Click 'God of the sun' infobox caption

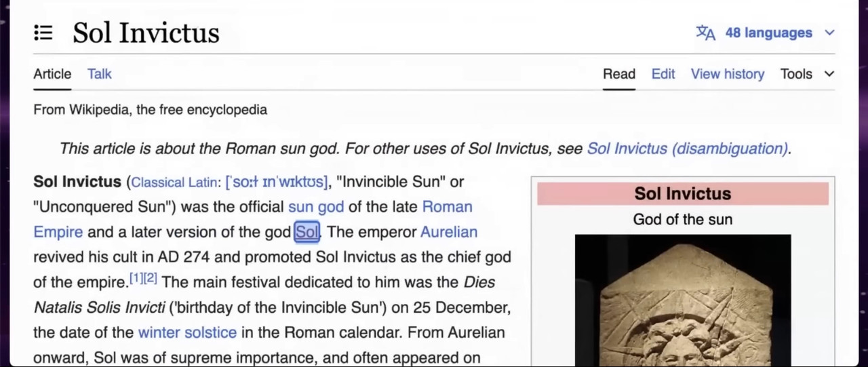683,219
